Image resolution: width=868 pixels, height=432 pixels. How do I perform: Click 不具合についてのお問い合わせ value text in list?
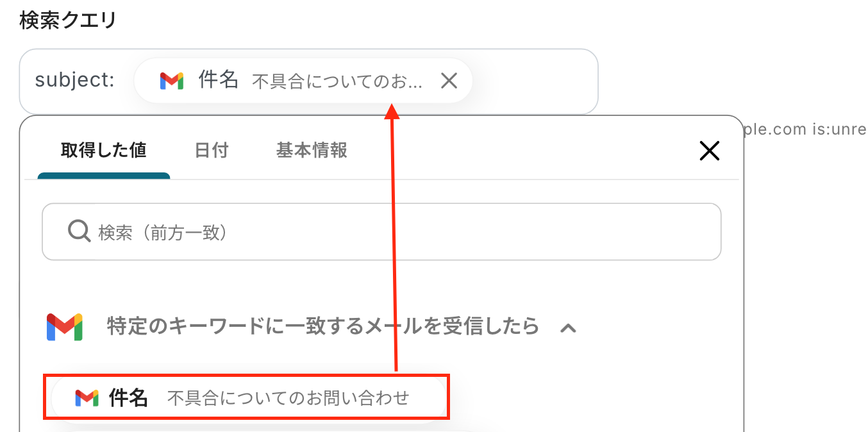coord(288,399)
